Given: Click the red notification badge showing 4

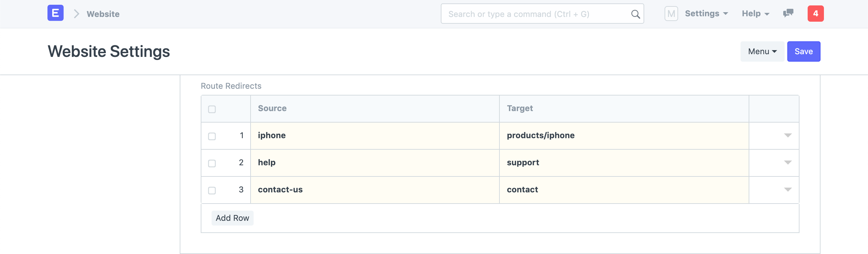Looking at the screenshot, I should [x=815, y=14].
